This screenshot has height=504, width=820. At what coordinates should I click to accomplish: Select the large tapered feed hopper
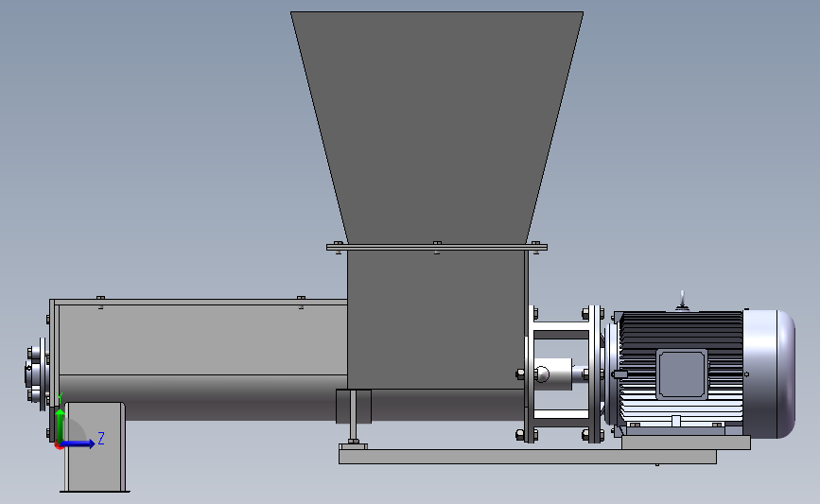click(437, 126)
